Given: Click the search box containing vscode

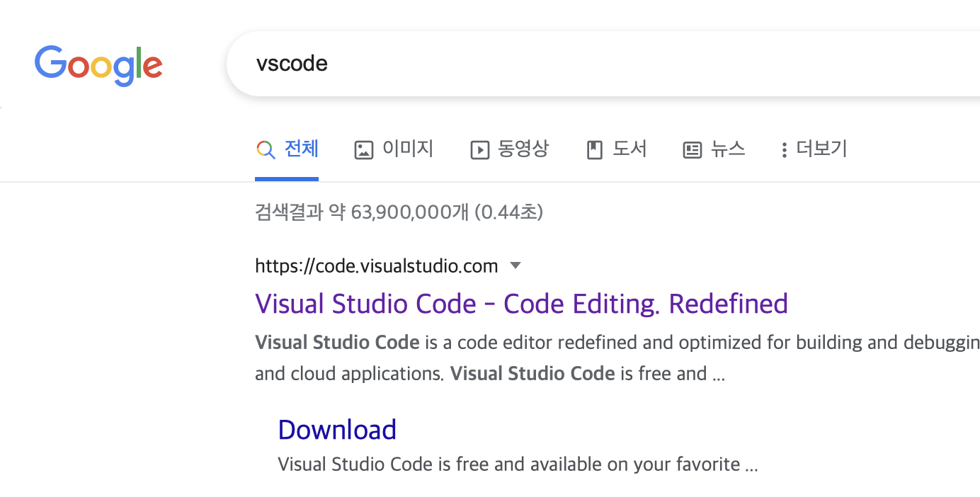Looking at the screenshot, I should tap(603, 64).
